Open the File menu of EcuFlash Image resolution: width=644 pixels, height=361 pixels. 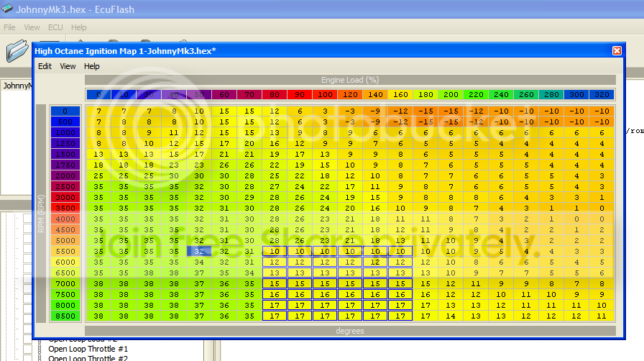coord(9,27)
